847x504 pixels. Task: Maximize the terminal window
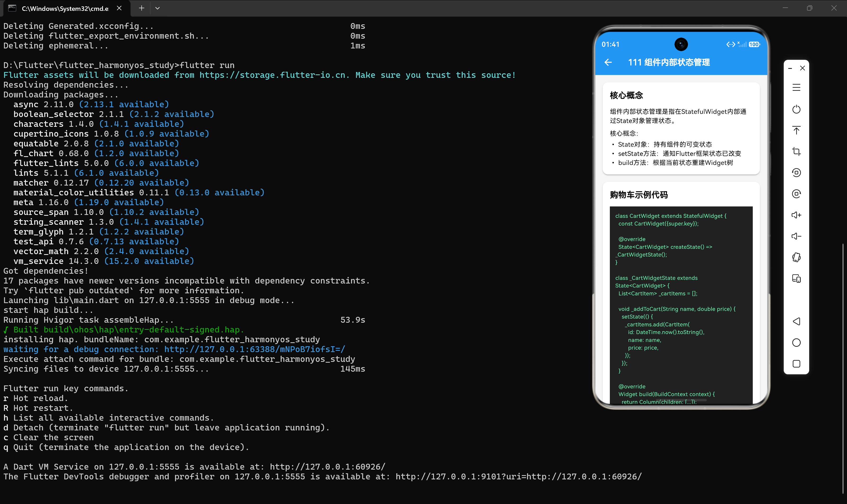809,8
